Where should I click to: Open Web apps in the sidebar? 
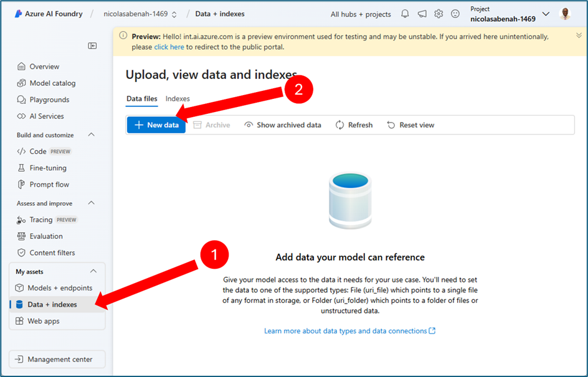pos(44,321)
